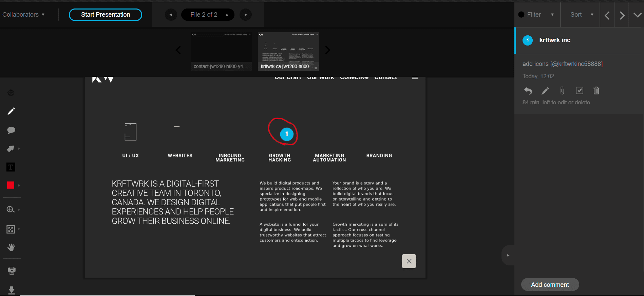Edit the add icons comment
Image resolution: width=644 pixels, height=296 pixels.
click(x=545, y=91)
